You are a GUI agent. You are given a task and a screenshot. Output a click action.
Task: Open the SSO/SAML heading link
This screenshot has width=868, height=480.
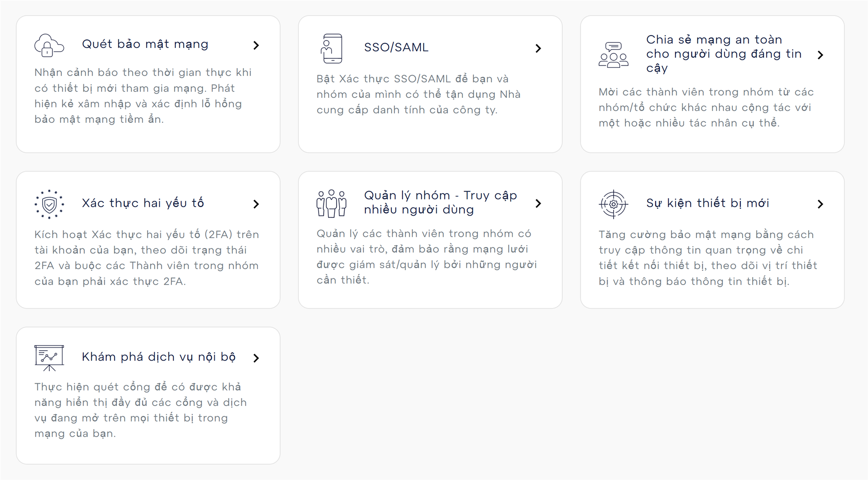396,47
